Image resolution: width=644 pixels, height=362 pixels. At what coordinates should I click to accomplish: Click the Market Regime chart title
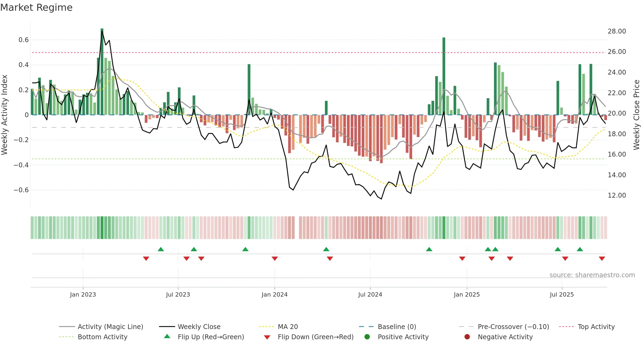(36, 8)
